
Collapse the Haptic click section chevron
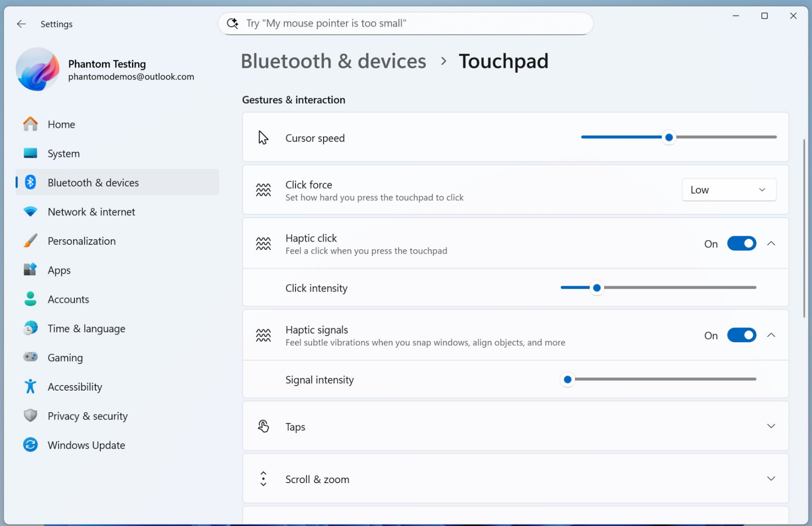[x=771, y=244]
